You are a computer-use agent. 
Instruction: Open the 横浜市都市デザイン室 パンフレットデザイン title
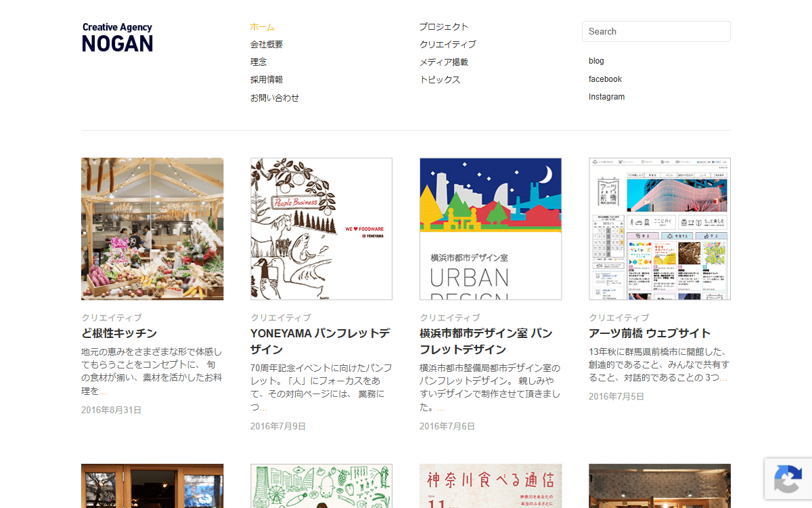486,341
